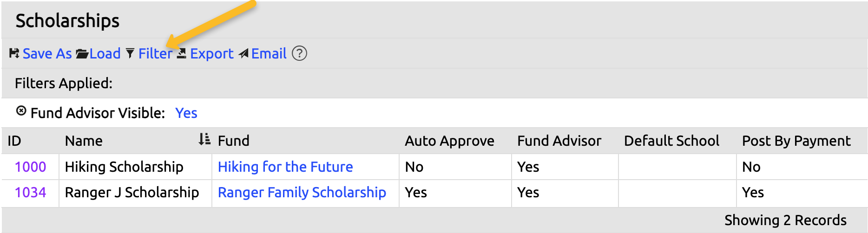Open the help question mark icon
The image size is (868, 233).
(299, 54)
